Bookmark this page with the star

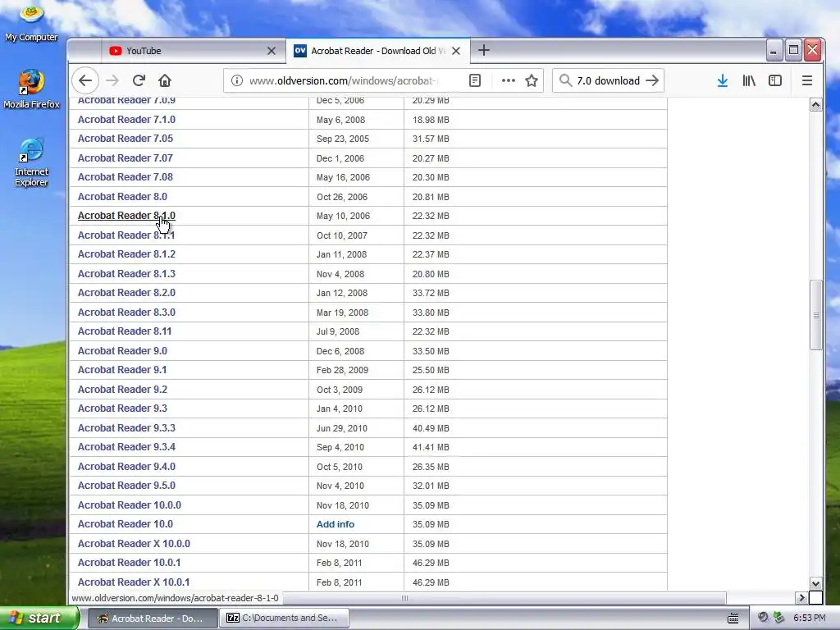532,80
